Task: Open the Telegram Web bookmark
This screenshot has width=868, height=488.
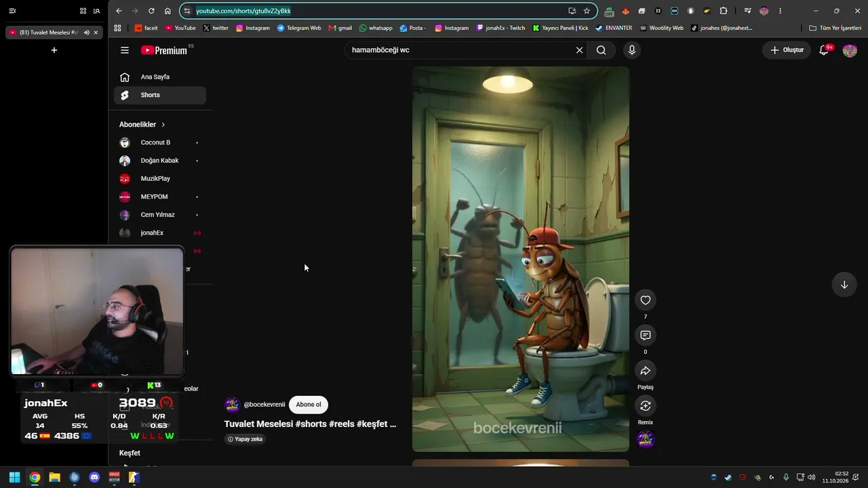Action: click(x=299, y=28)
